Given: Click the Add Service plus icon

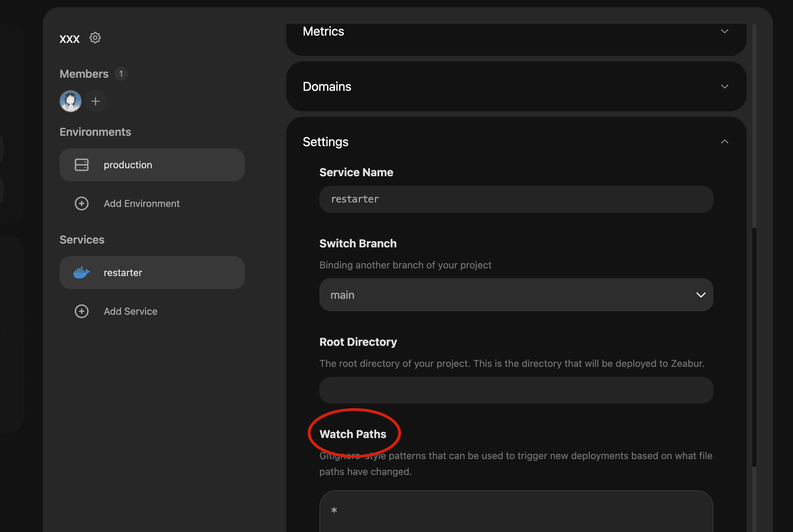Looking at the screenshot, I should pyautogui.click(x=81, y=311).
